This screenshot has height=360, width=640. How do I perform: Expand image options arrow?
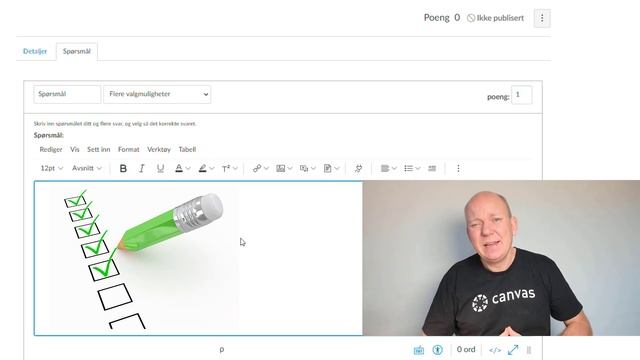tap(290, 168)
